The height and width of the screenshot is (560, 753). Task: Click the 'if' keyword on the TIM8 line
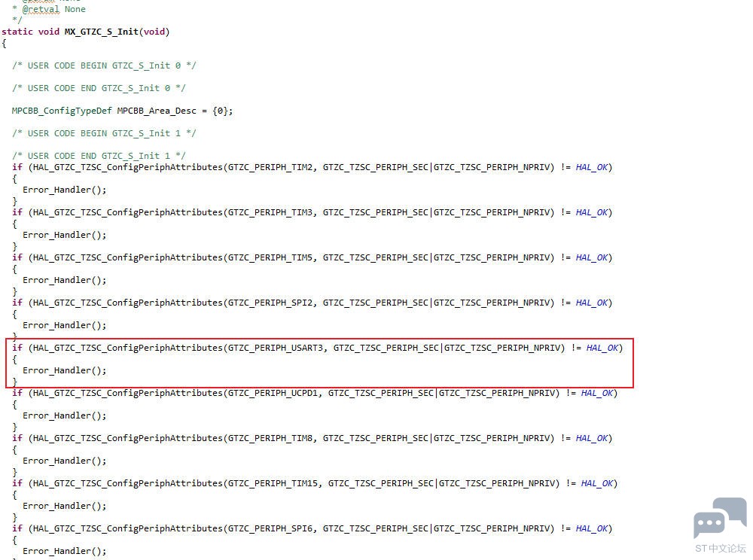point(17,438)
